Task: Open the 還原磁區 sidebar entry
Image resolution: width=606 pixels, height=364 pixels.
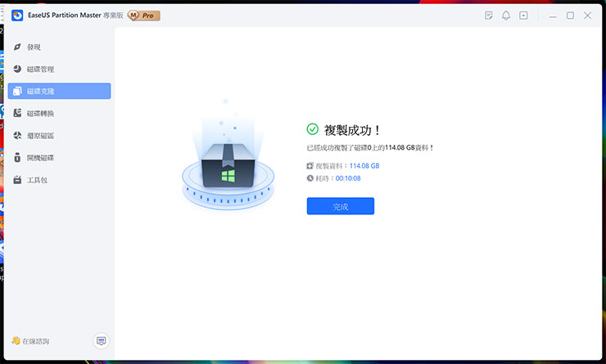Action: tap(59, 136)
